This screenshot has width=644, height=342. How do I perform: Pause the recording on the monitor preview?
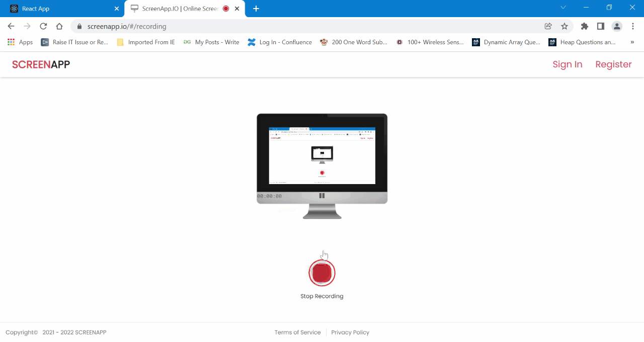pos(322,196)
